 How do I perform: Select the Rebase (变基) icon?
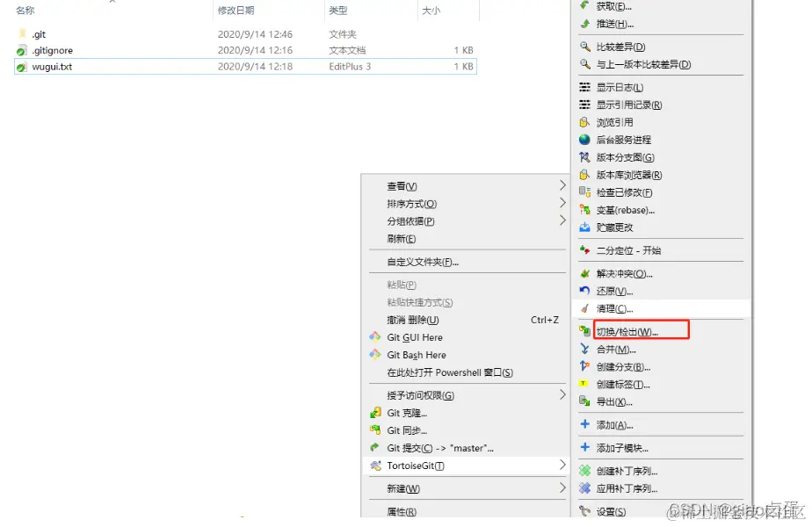click(x=584, y=210)
